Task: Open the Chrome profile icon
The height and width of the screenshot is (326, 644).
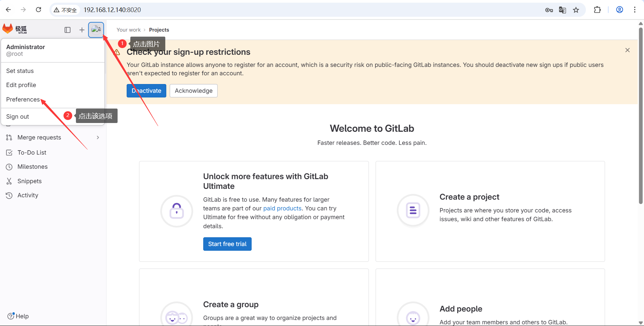Action: [x=620, y=10]
